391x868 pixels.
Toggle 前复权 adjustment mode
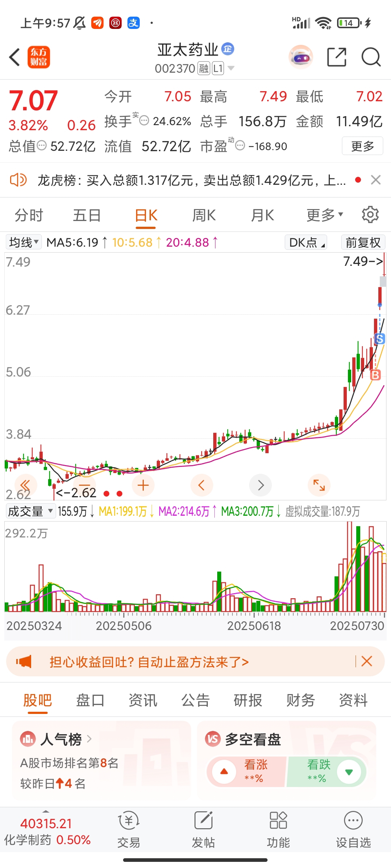tap(363, 242)
